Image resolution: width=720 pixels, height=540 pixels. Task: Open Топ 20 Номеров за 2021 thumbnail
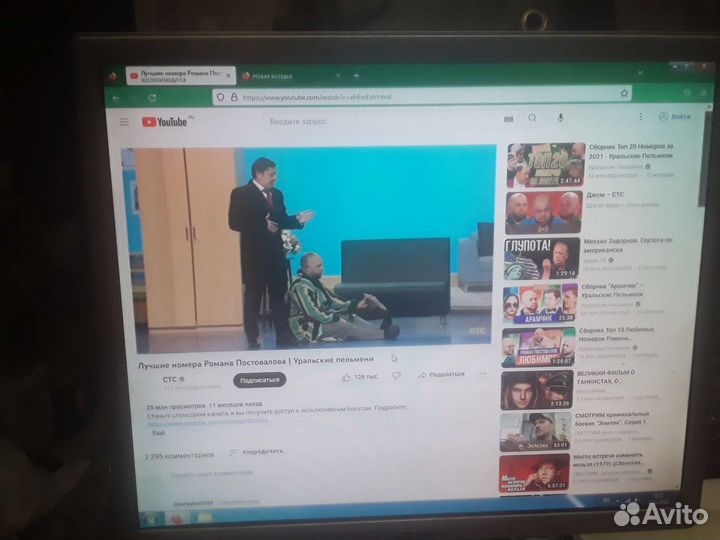(x=546, y=165)
